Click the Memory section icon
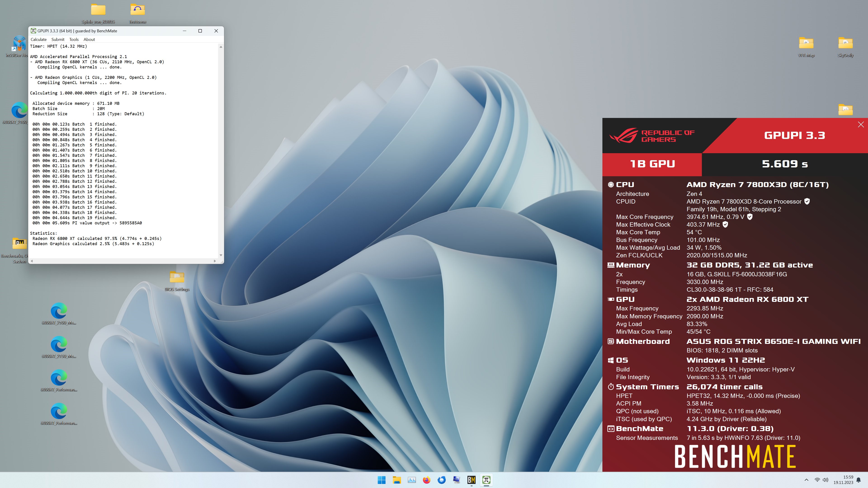The width and height of the screenshot is (868, 488). [611, 265]
